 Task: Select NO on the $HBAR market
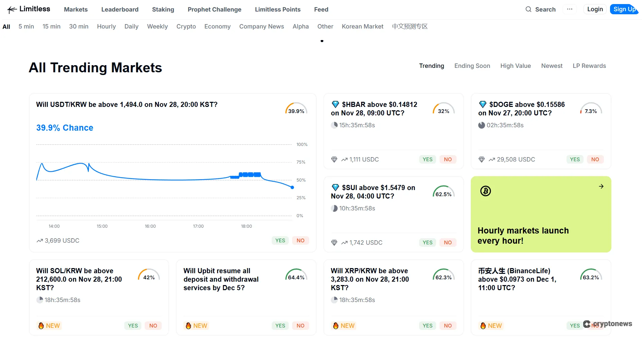tap(448, 159)
